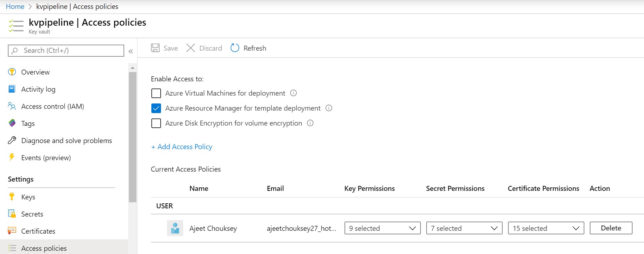Go to Home in breadcrumb
The height and width of the screenshot is (254, 644).
tap(15, 6)
